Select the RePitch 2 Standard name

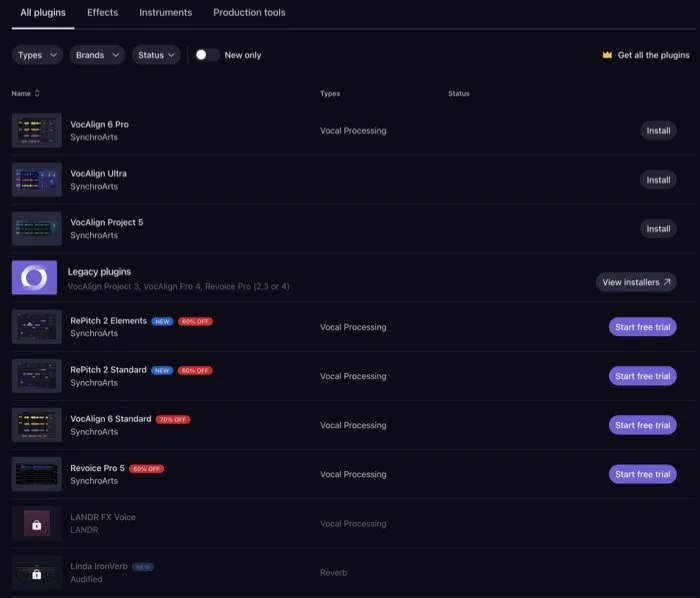108,370
